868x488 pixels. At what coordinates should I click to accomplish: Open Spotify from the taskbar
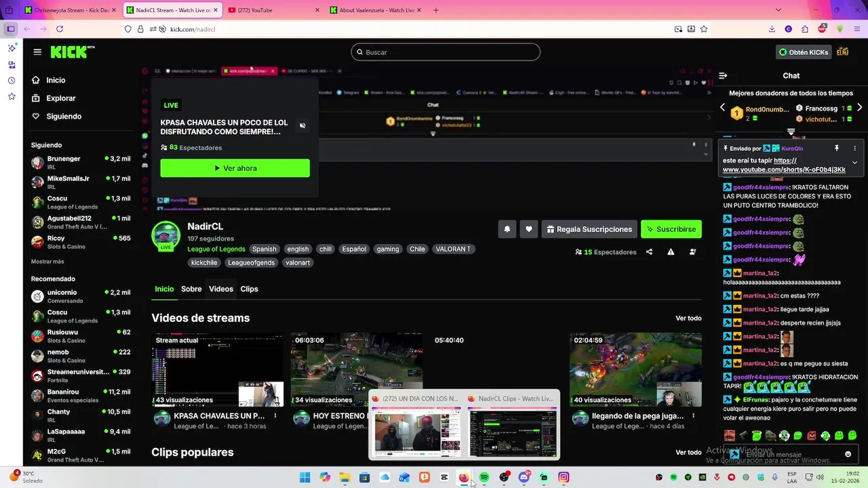click(484, 477)
